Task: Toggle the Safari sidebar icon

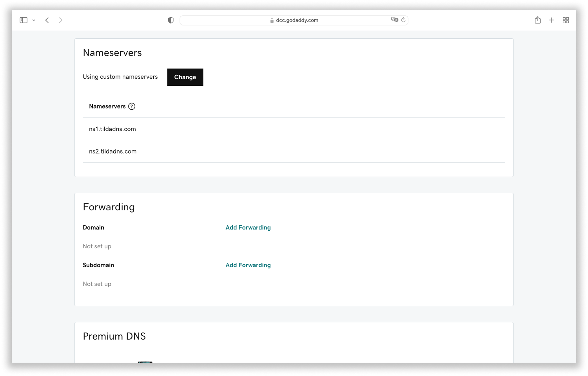Action: 24,20
